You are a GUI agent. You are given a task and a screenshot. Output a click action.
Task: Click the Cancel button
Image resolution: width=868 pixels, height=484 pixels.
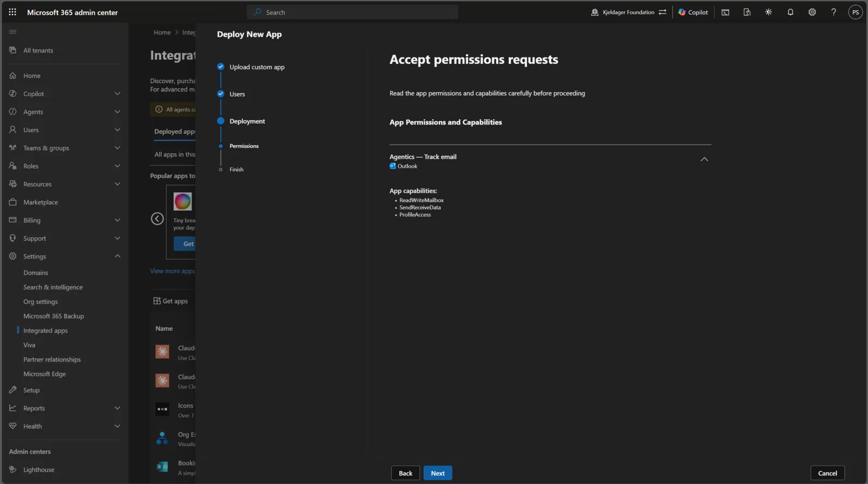(827, 473)
